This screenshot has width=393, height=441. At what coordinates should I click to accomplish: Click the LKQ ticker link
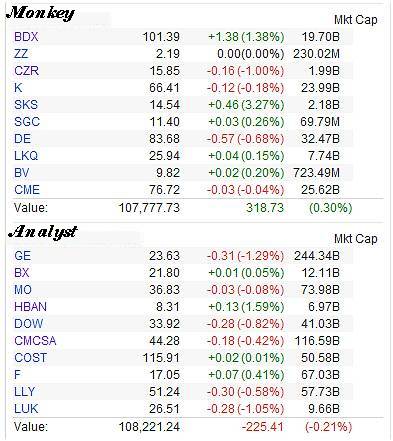tap(26, 156)
